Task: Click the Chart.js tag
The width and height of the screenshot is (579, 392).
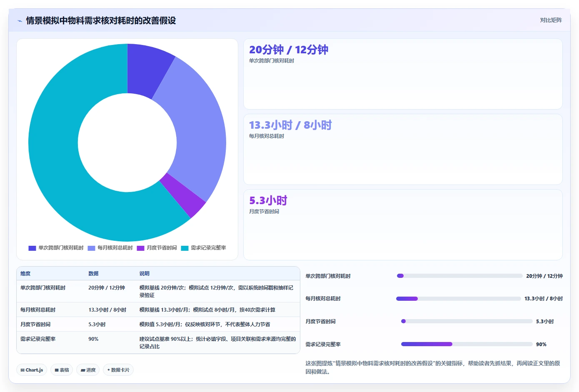Action: coord(32,370)
